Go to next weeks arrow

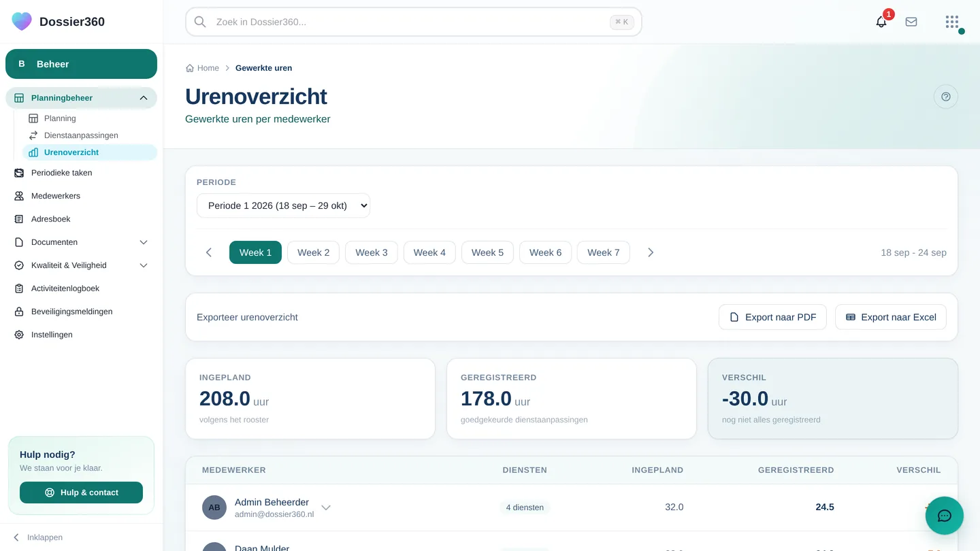point(651,252)
